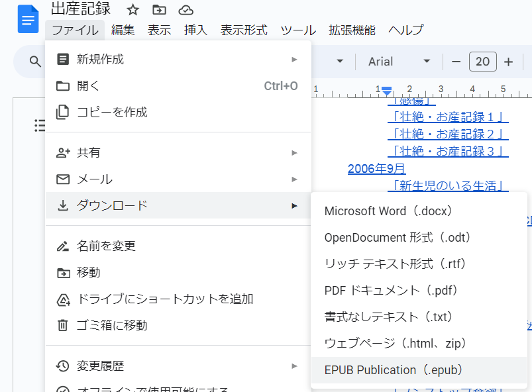
Task: Increase font size with plus button
Action: pyautogui.click(x=508, y=62)
